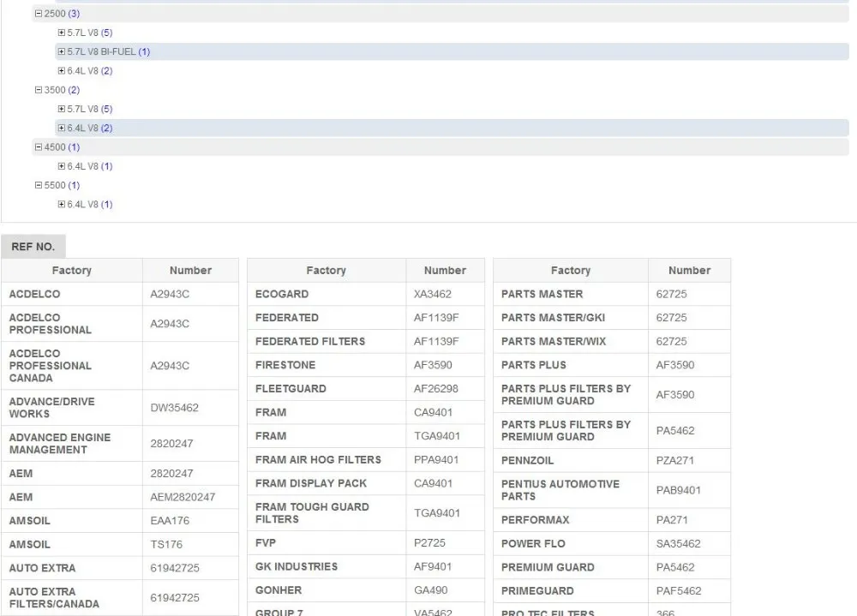857x616 pixels.
Task: Select number PPA9401
Action: click(x=445, y=460)
